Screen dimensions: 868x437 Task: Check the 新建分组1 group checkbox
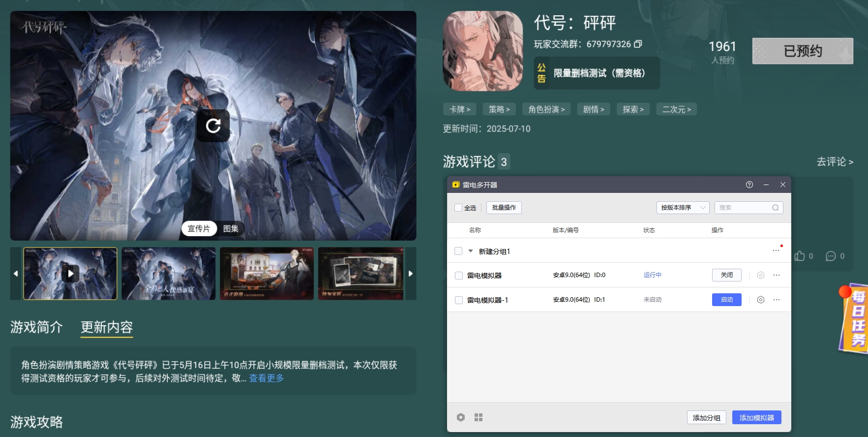[458, 251]
